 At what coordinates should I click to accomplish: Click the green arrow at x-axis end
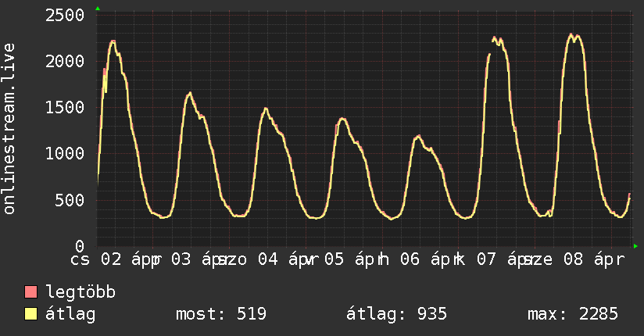[x=636, y=246]
